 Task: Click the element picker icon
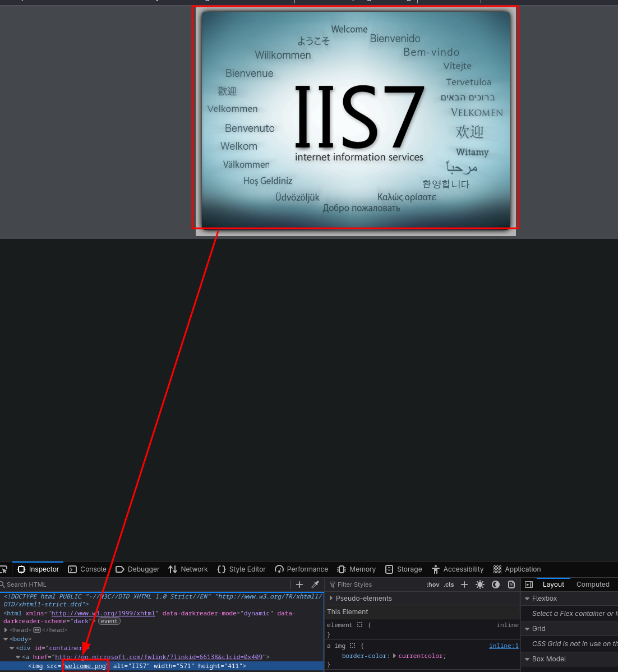[x=4, y=569]
